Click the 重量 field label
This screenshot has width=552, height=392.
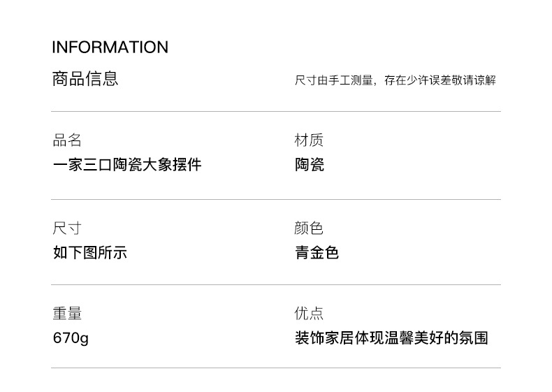pyautogui.click(x=67, y=314)
